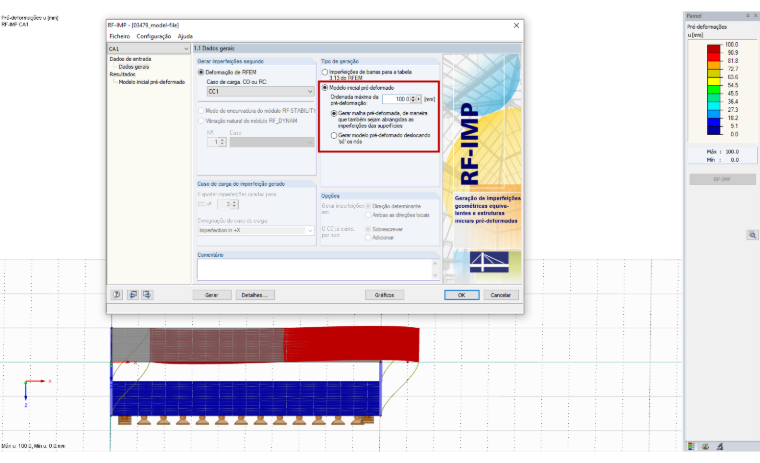Click the yellow 54.5 legend swatch
This screenshot has height=463, width=760.
click(x=713, y=81)
